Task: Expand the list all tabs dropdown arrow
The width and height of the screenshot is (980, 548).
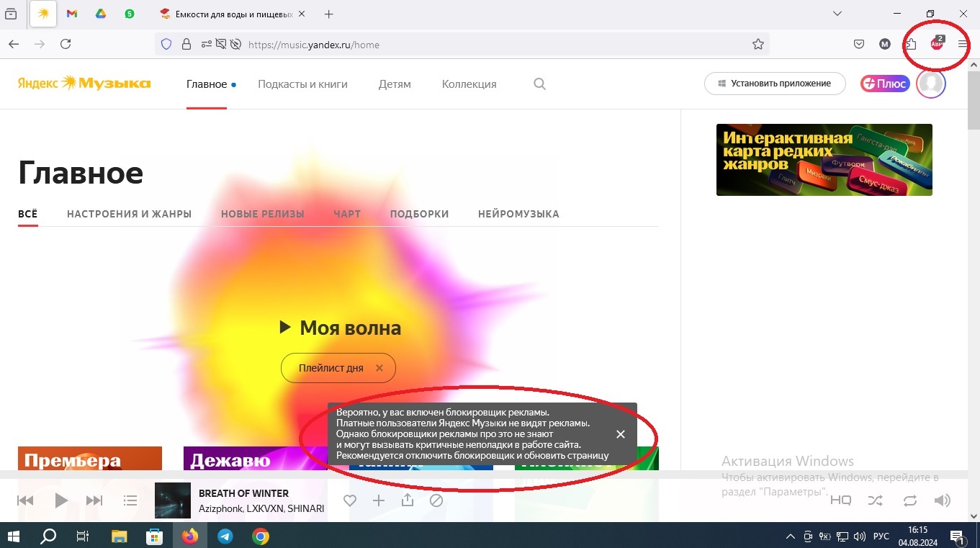Action: point(837,14)
